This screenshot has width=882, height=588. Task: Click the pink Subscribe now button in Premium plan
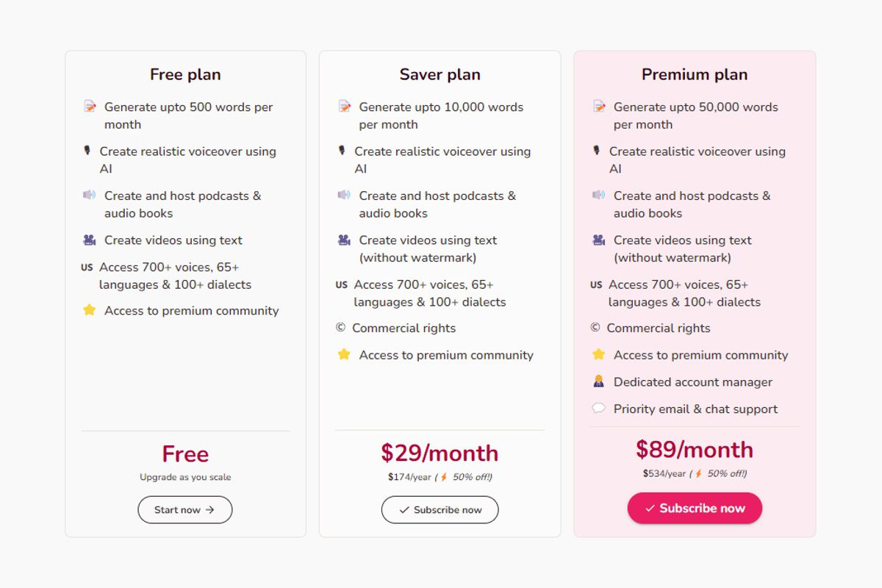(x=695, y=508)
